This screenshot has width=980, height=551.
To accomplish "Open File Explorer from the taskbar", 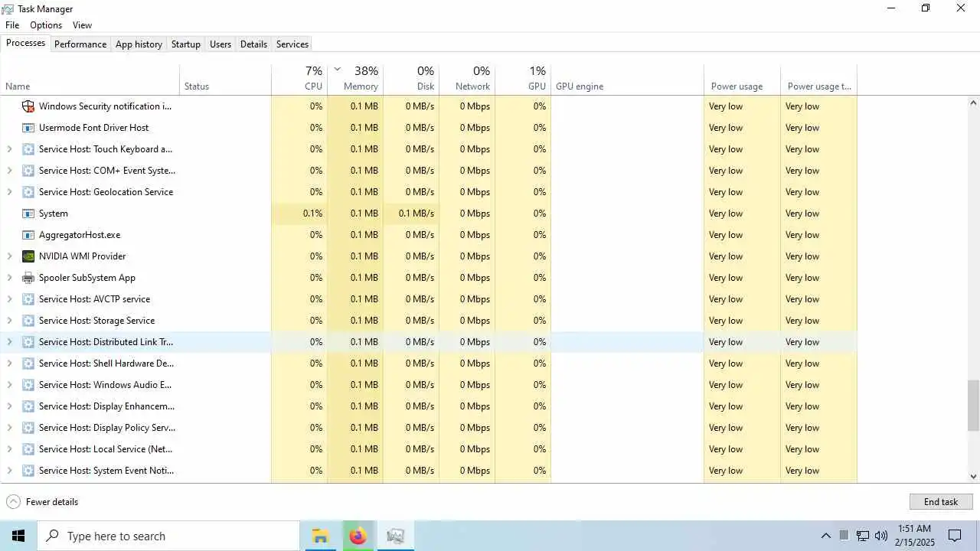I will pos(320,536).
